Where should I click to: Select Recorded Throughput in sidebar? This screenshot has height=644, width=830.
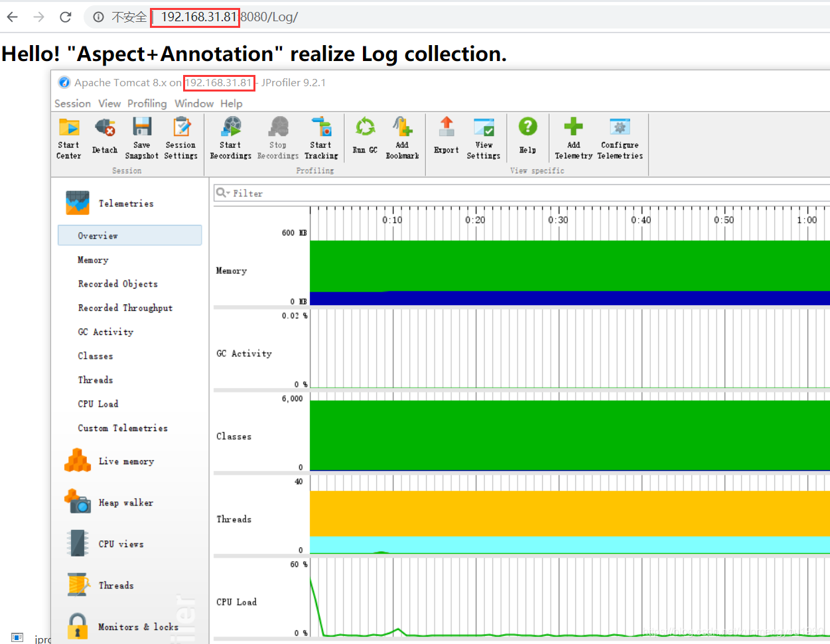[125, 308]
